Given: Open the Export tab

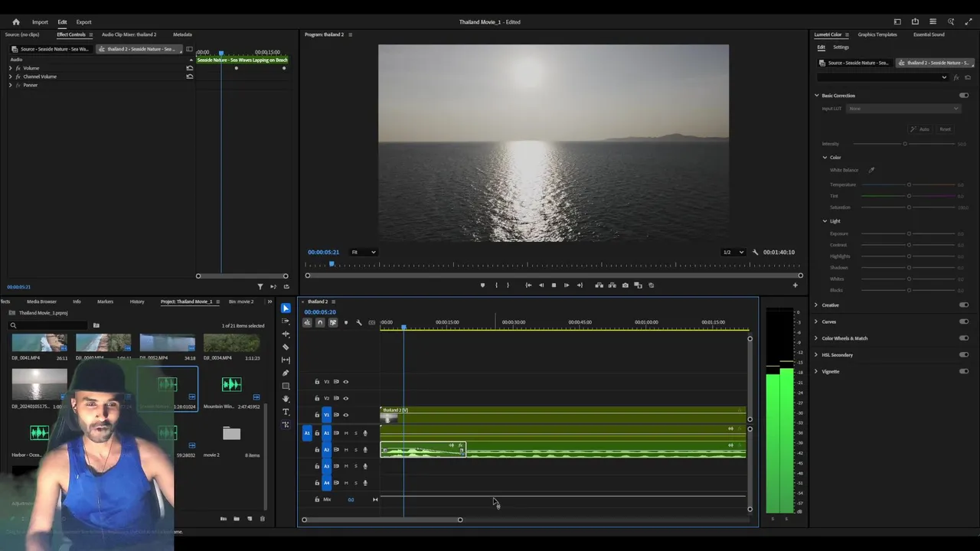Looking at the screenshot, I should [x=83, y=22].
